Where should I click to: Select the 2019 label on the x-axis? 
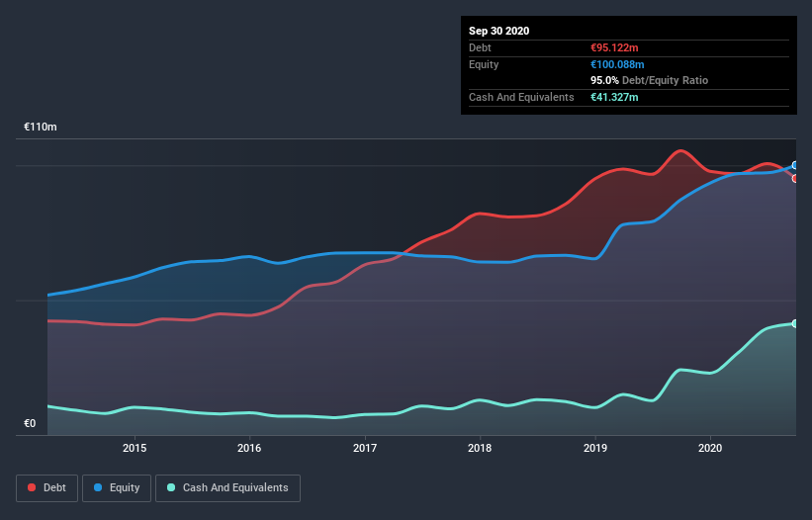(x=595, y=448)
